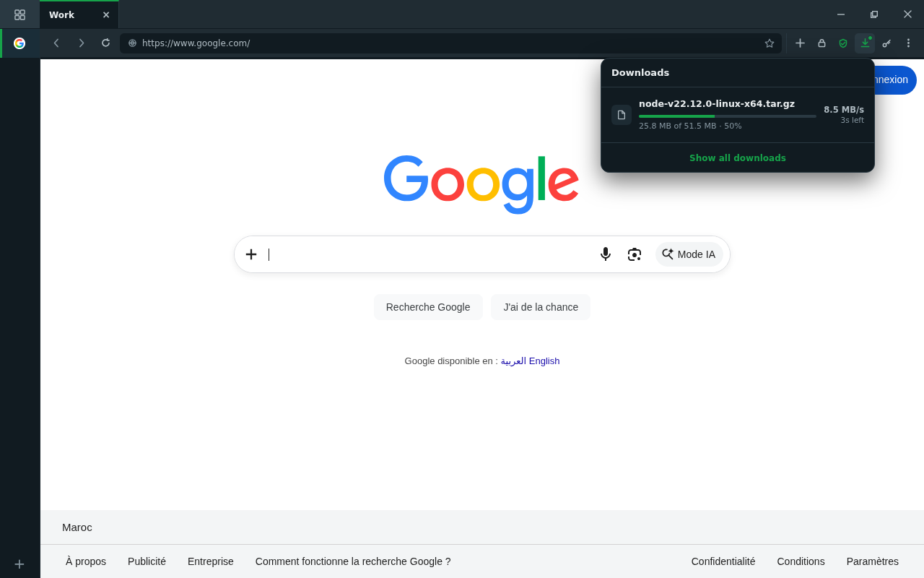Open the Publicité footer link
This screenshot has width=924, height=578.
coord(147,561)
